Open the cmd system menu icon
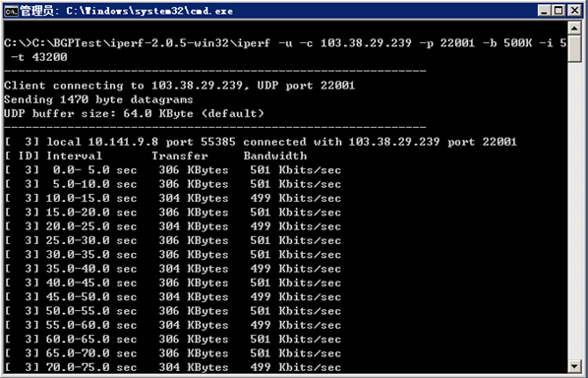 (11, 11)
